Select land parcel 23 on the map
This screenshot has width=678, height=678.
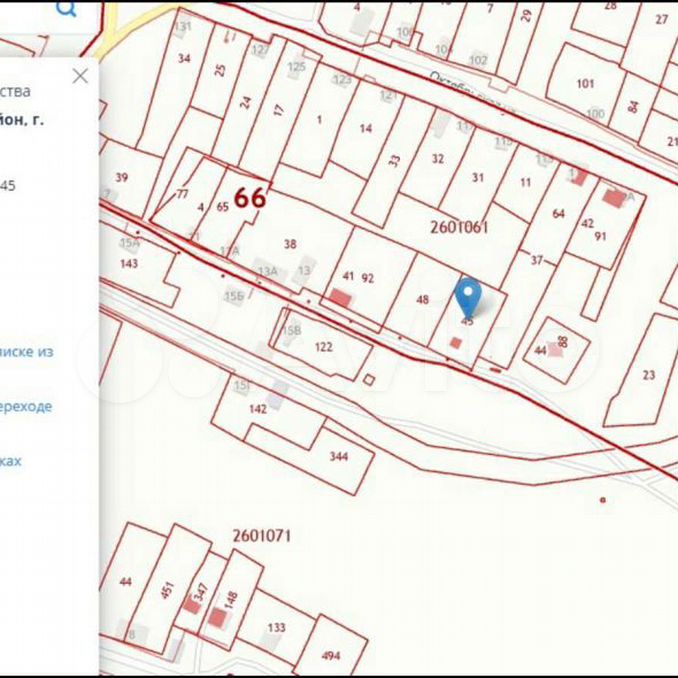648,375
